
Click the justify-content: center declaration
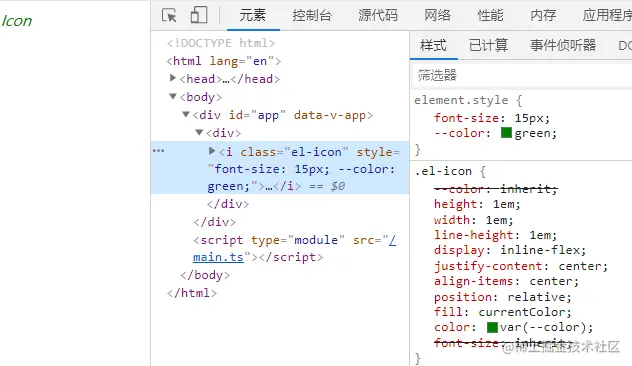(521, 266)
